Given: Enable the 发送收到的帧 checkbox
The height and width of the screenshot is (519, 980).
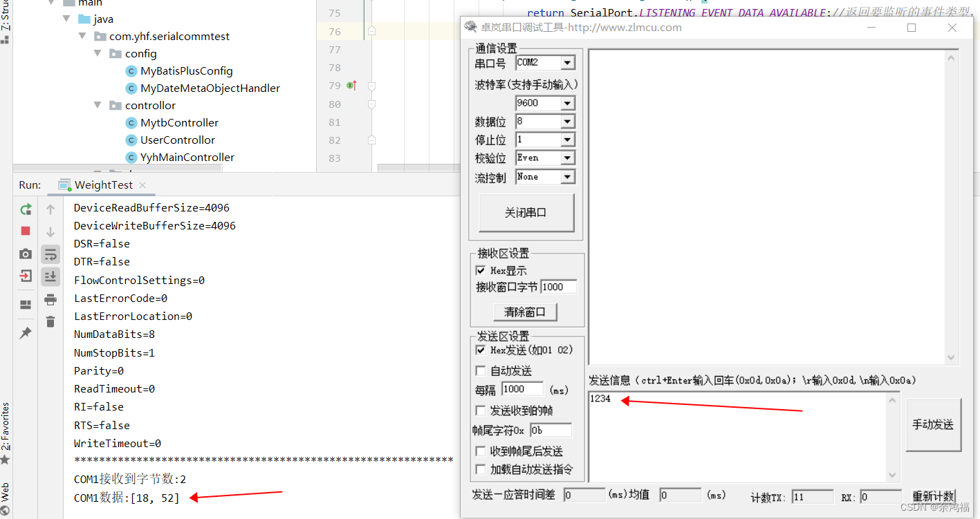Looking at the screenshot, I should pyautogui.click(x=481, y=411).
